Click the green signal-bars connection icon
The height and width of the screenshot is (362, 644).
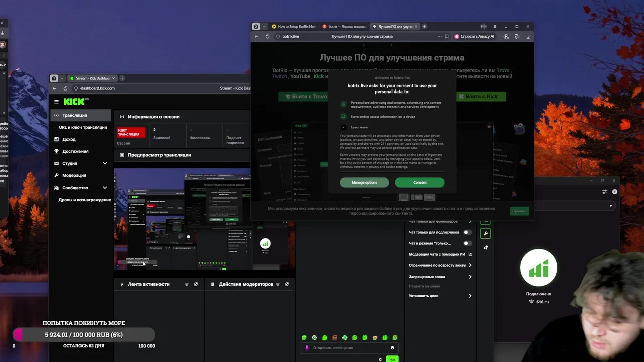pos(539,268)
